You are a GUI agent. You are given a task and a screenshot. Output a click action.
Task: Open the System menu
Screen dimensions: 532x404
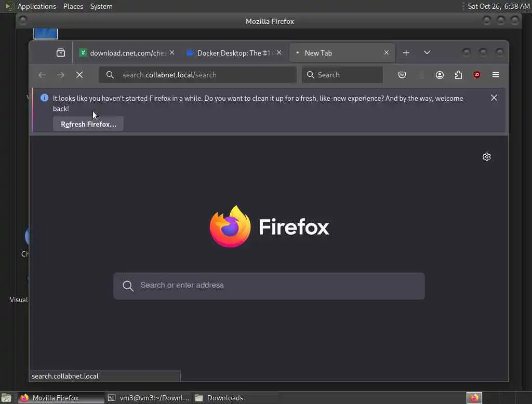(x=101, y=6)
